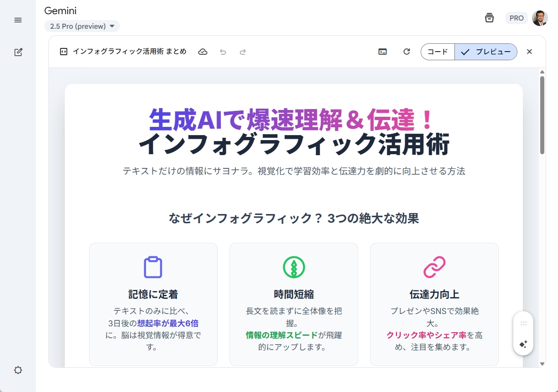Undo the last canvas change
Viewport: 558px width, 392px height.
coord(223,52)
